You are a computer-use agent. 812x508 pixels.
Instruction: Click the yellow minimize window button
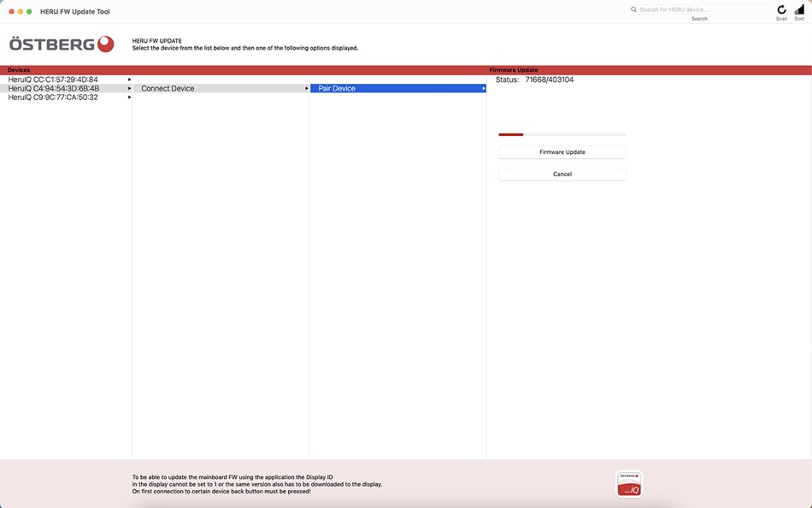point(21,11)
